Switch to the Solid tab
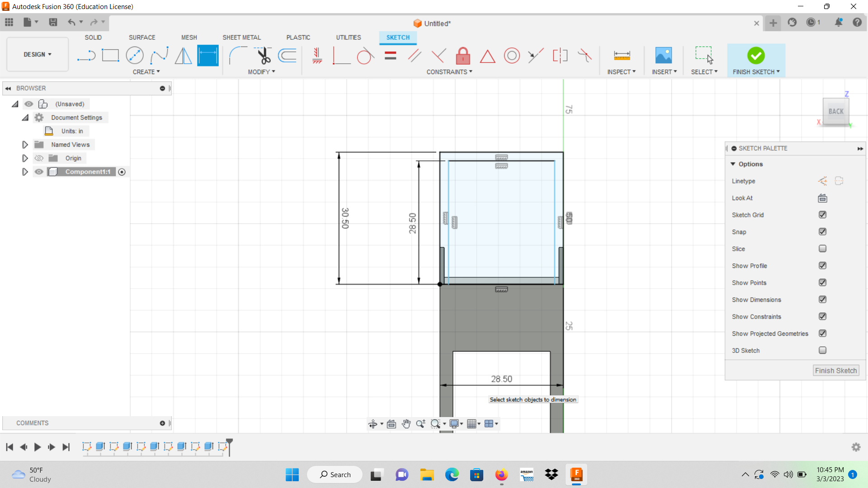Image resolution: width=868 pixels, height=488 pixels. click(93, 37)
